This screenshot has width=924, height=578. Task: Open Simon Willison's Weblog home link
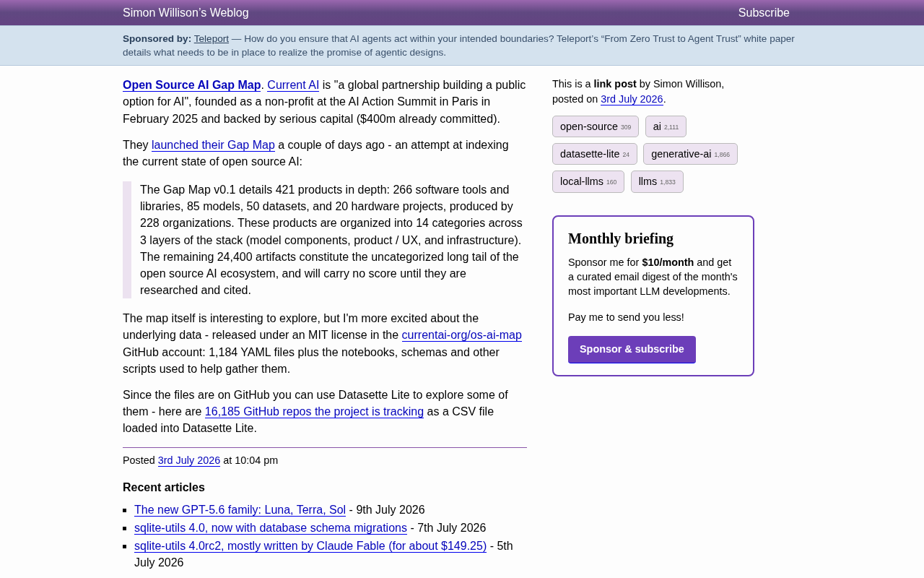tap(186, 13)
